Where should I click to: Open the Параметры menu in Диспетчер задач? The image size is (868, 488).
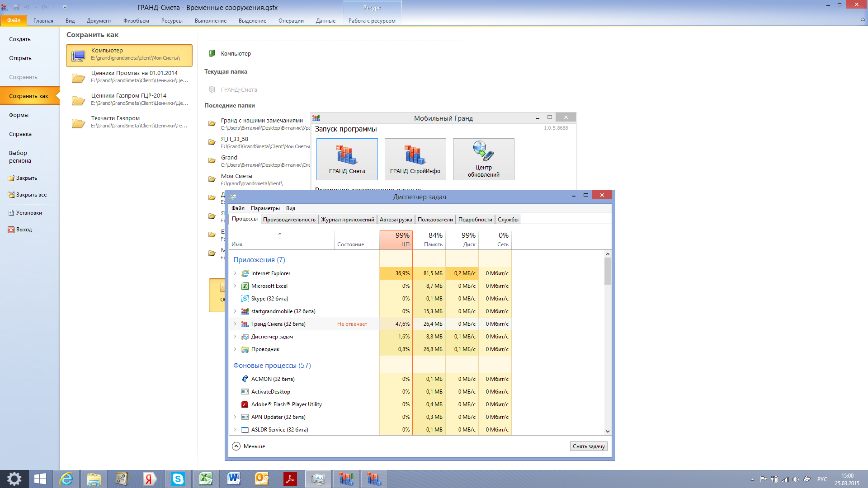[x=265, y=208]
